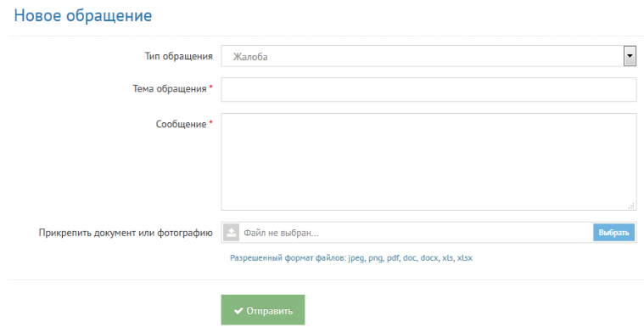This screenshot has height=333, width=644.
Task: Click the Разрешенный формат файлов hint text
Action: pyautogui.click(x=351, y=258)
